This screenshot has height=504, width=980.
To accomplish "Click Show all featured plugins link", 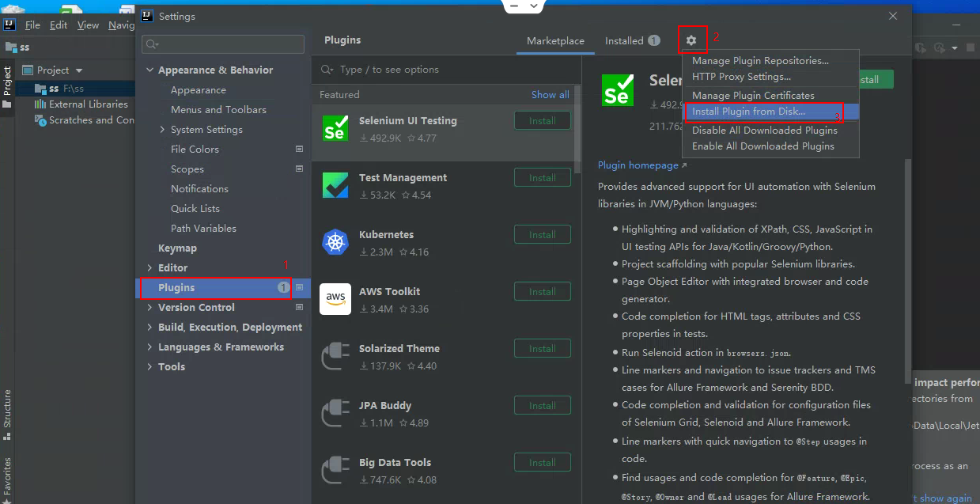I will 550,95.
